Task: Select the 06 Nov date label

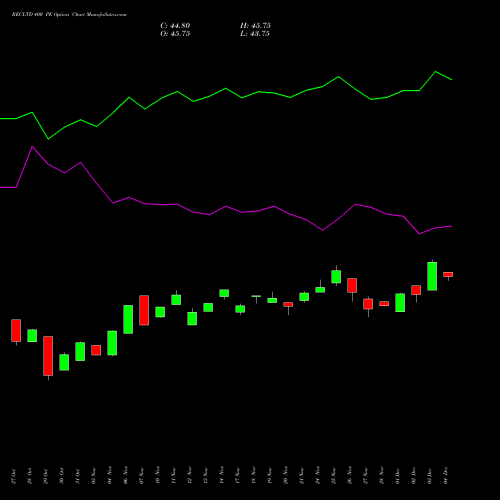Action: click(x=126, y=475)
